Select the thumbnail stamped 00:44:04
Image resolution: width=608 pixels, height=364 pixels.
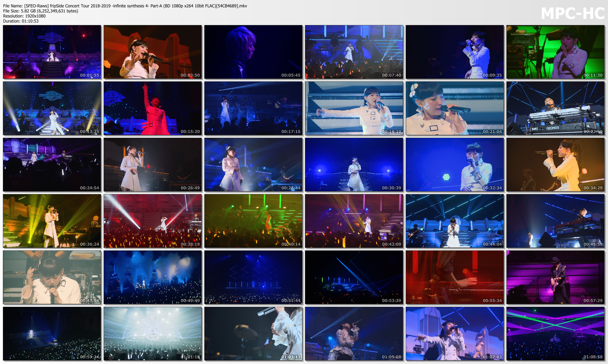pos(454,221)
